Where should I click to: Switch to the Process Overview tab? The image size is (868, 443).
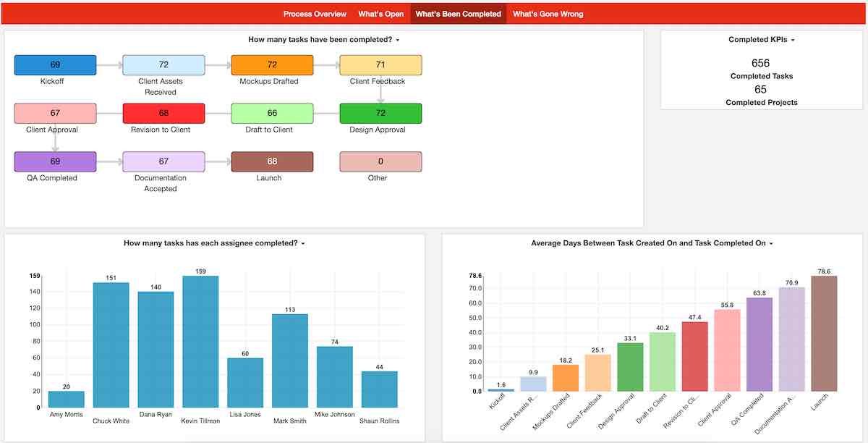coord(315,13)
